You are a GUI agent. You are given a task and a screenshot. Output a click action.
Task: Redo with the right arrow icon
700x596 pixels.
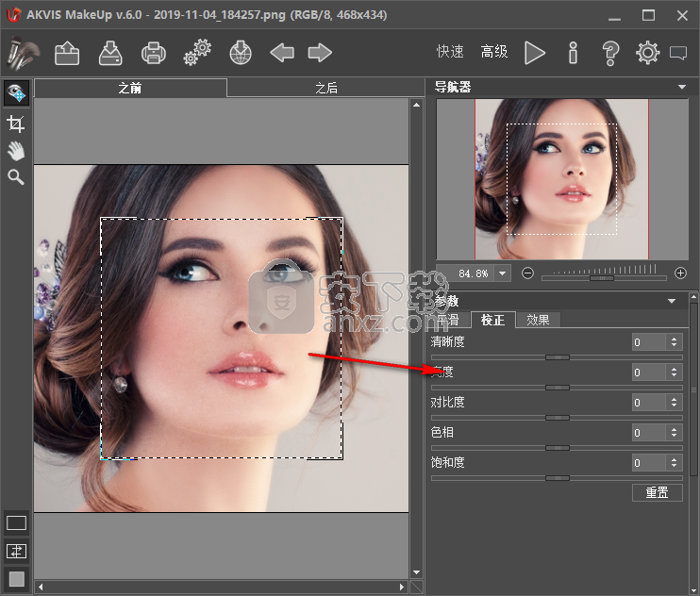point(320,53)
